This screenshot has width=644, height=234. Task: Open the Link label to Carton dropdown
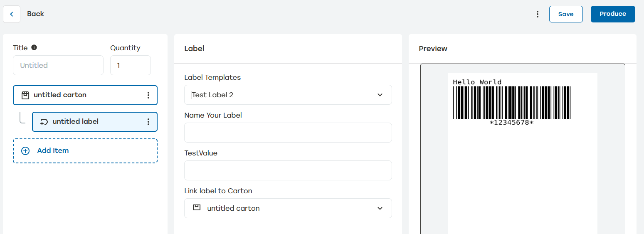[288, 208]
